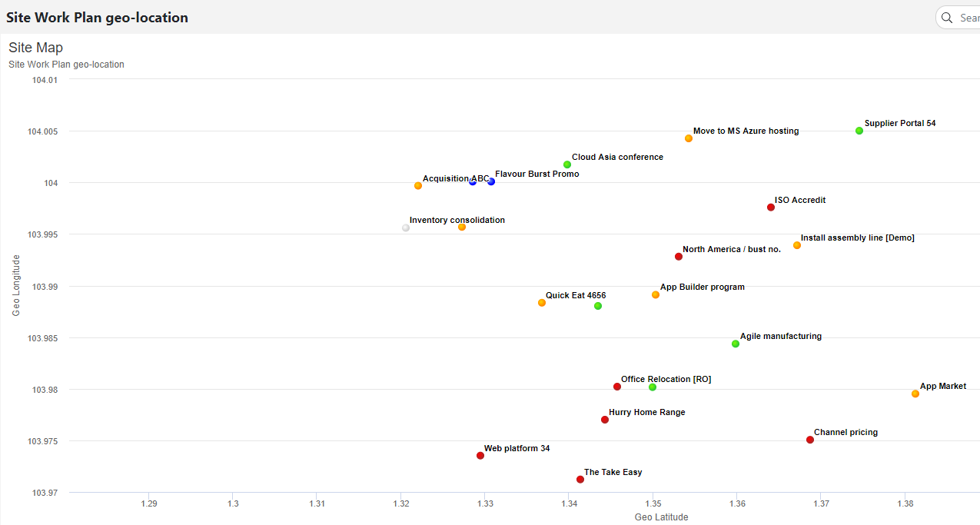This screenshot has width=980, height=525.
Task: Select the red Hurry Home Range point
Action: coord(605,420)
